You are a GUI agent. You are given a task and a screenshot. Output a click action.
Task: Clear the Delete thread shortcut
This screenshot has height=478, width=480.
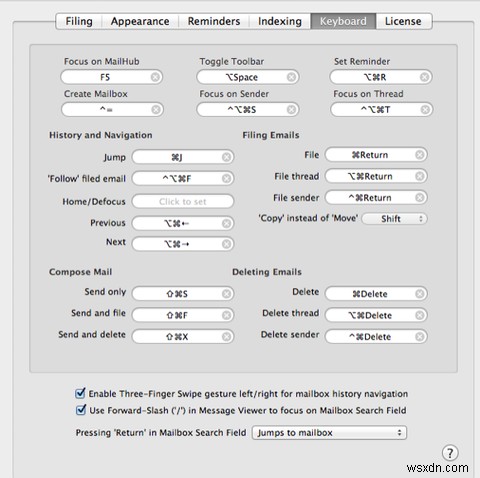point(420,315)
